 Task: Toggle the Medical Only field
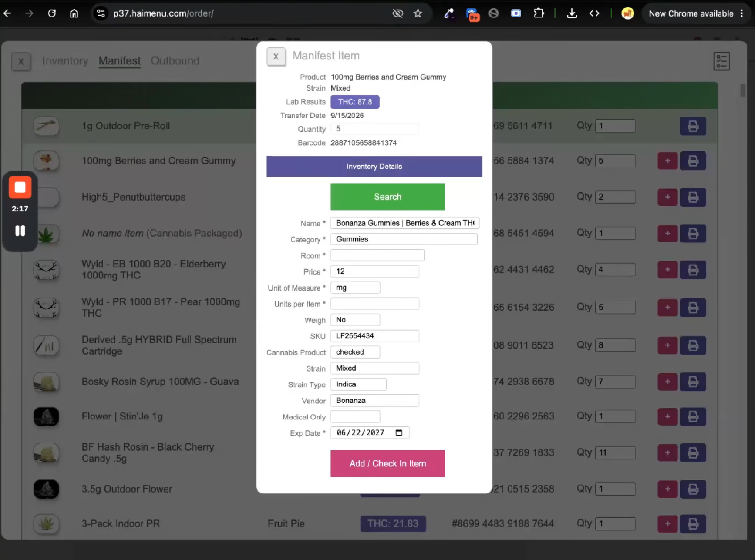[x=355, y=417]
